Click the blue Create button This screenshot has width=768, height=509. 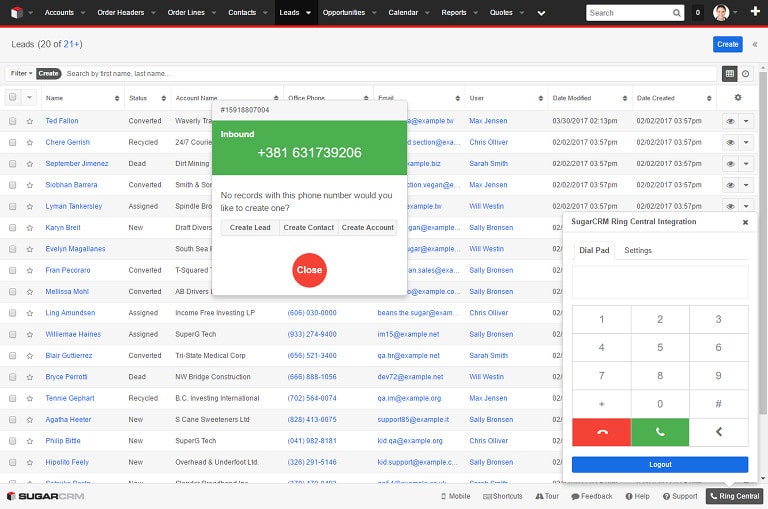pos(727,44)
